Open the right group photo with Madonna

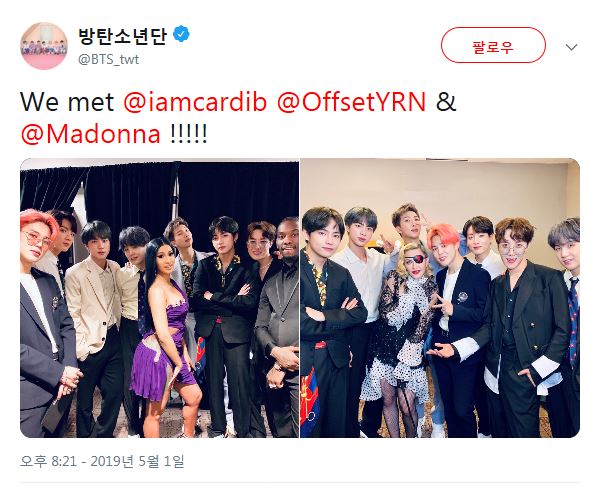pyautogui.click(x=440, y=298)
